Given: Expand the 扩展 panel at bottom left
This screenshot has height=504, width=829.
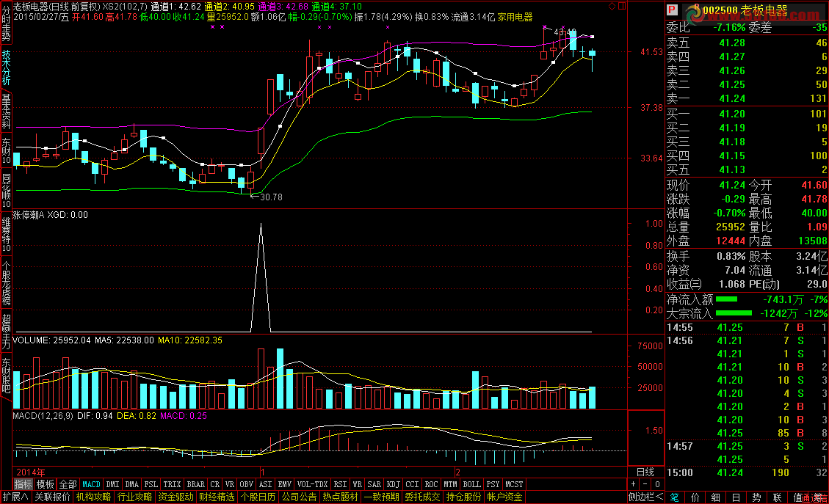Looking at the screenshot, I should pos(16,497).
